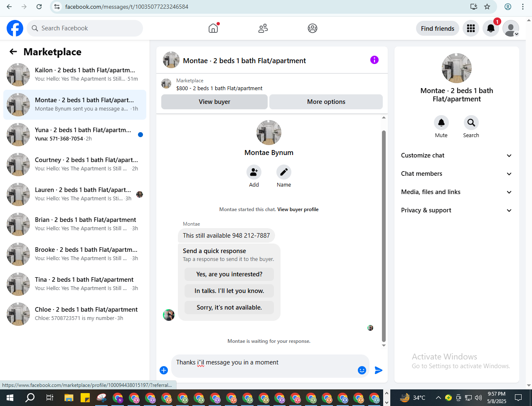Screen dimensions: 532x406
Task: Expand the Chat members section
Action: click(457, 174)
